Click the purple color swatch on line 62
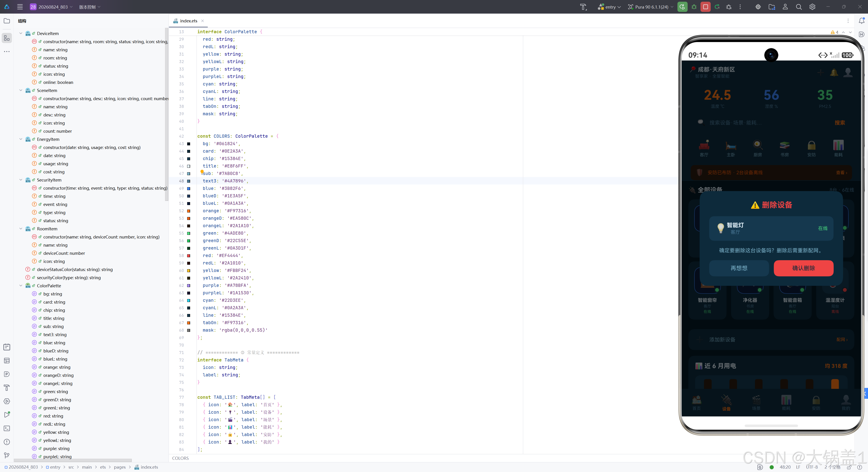This screenshot has height=472, width=868. click(x=189, y=285)
